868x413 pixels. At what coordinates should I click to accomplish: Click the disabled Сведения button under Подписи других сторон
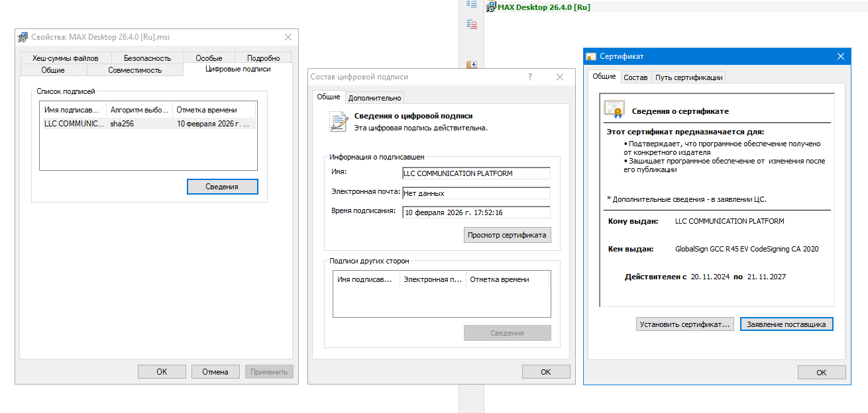pos(508,333)
